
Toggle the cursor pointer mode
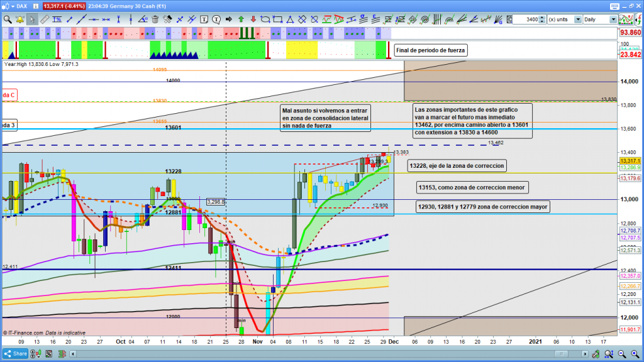33,19
